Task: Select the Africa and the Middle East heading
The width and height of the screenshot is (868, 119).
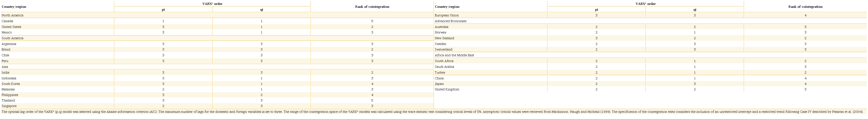Action: pyautogui.click(x=455, y=55)
